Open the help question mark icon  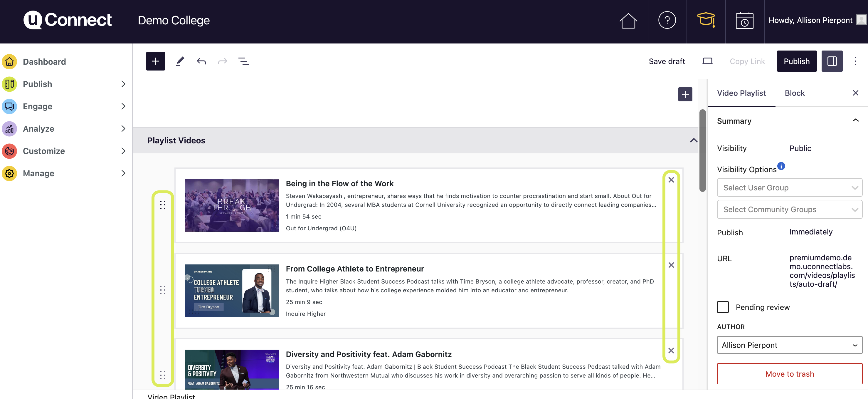(x=667, y=20)
